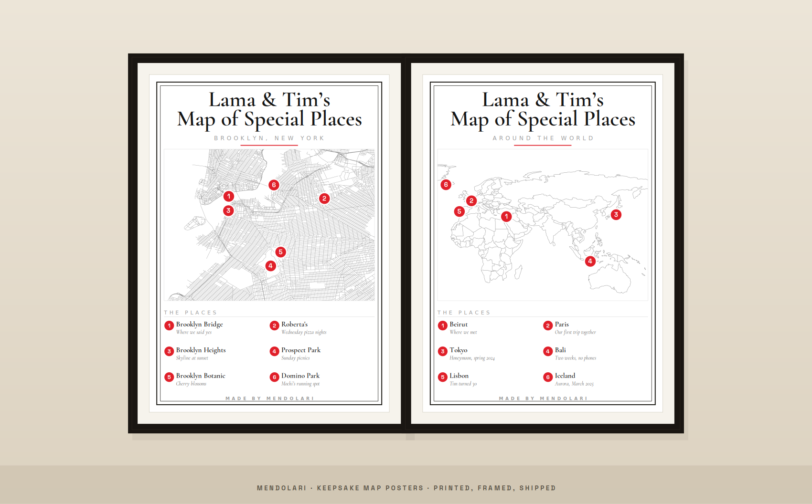Select the "Two weeks, no phones" caption

(576, 358)
